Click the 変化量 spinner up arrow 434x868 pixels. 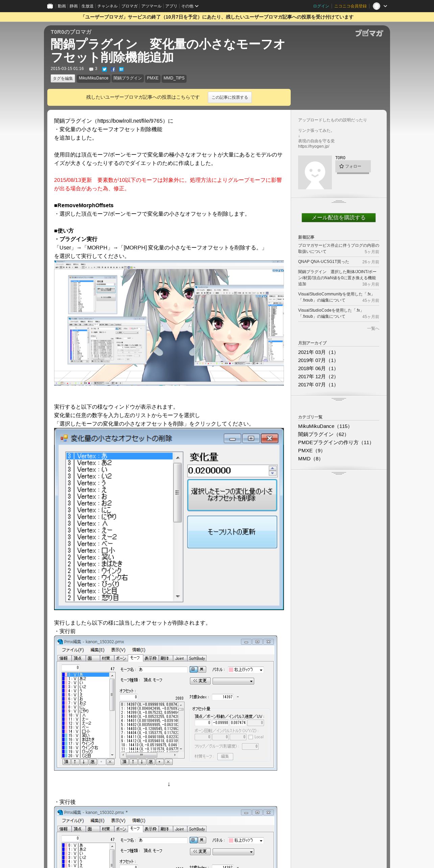pos(272,468)
